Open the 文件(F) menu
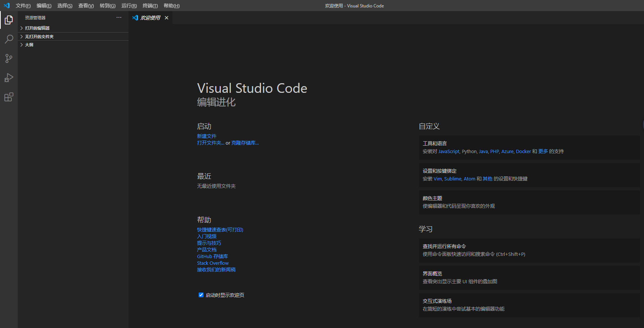This screenshot has height=328, width=644. [x=23, y=6]
